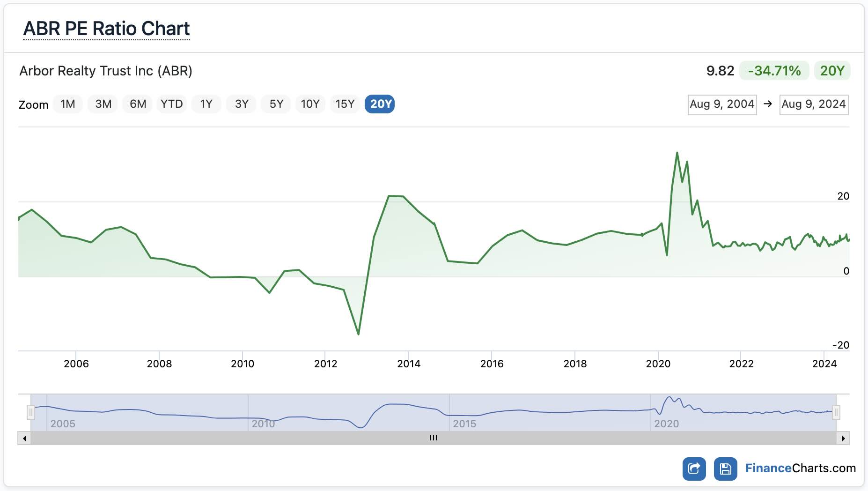This screenshot has width=868, height=491.
Task: Click the 2010 label in the navigator
Action: click(263, 424)
